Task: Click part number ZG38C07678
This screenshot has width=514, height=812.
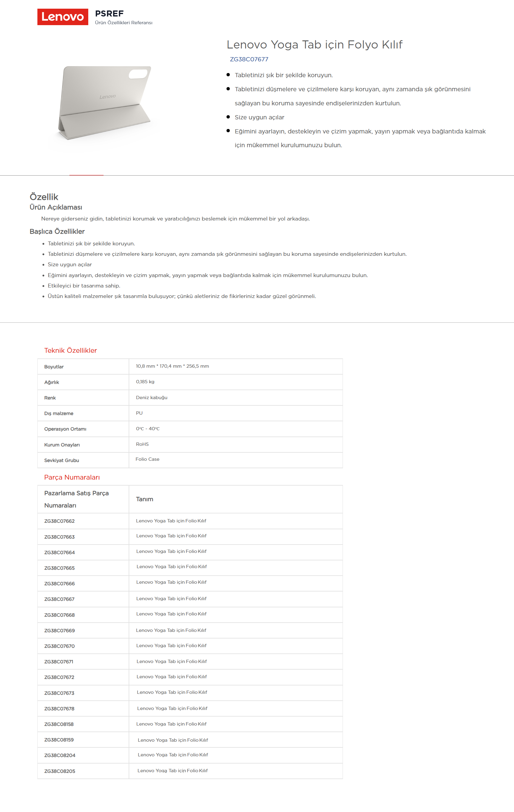Action: pos(59,708)
